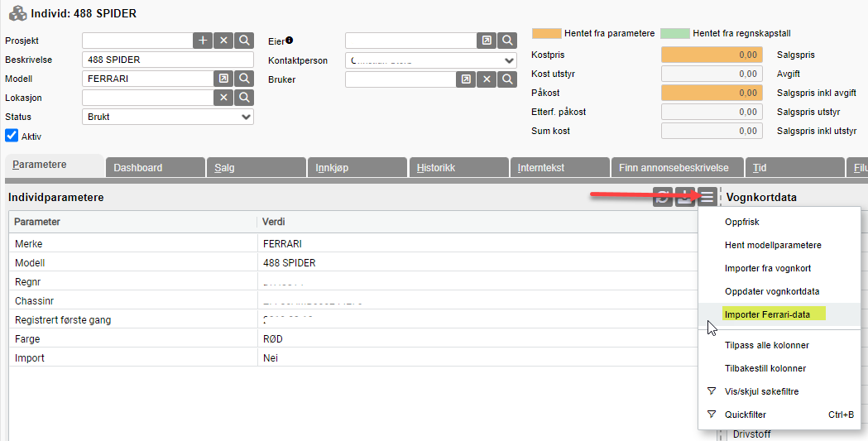Click the Chassinr parameter row
Viewport: 868px width, 441px height.
[353, 301]
